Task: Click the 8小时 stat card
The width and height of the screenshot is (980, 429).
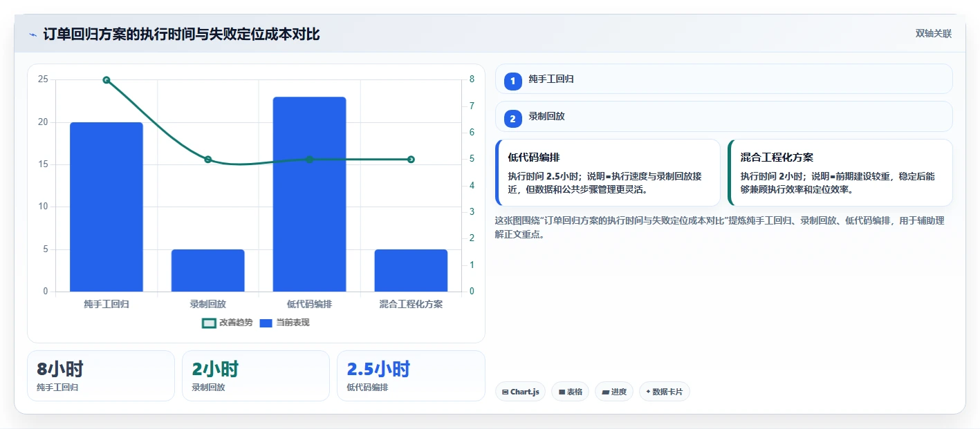Action: [101, 376]
